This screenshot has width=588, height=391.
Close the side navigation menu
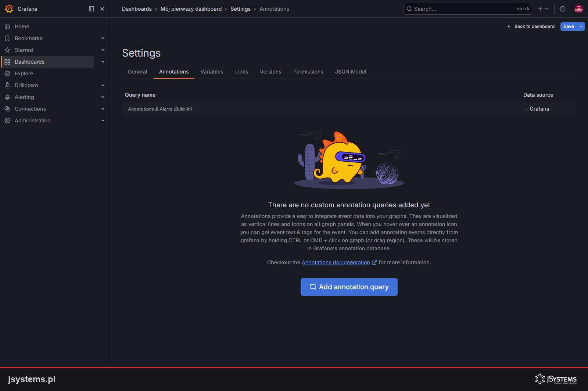tap(102, 9)
